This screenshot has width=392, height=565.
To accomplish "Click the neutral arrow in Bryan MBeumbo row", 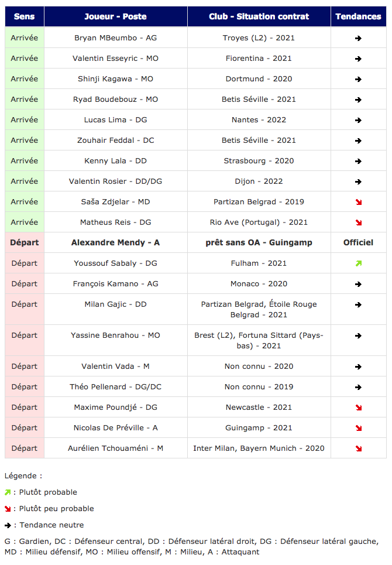I will click(x=358, y=38).
